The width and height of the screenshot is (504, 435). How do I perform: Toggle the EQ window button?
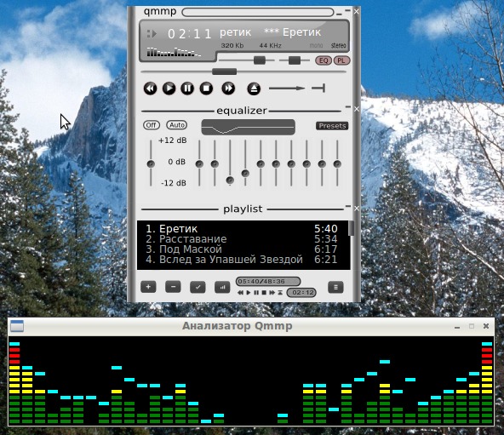324,60
